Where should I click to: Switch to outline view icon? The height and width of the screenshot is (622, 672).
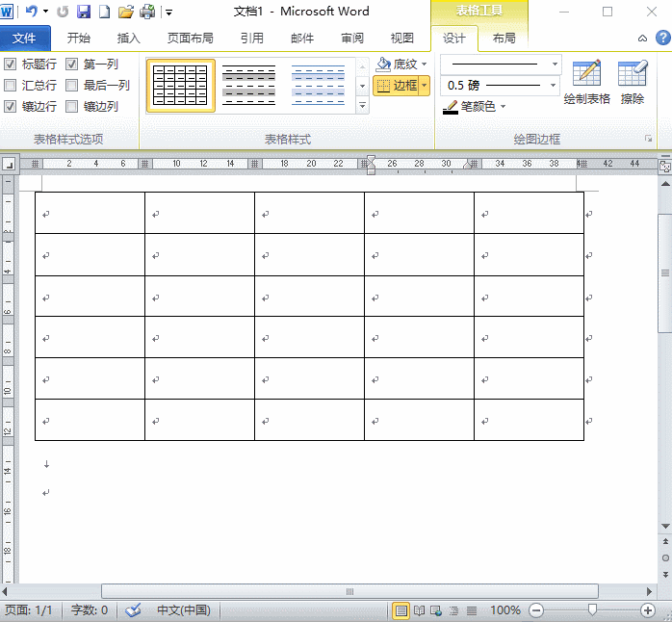[x=453, y=610]
